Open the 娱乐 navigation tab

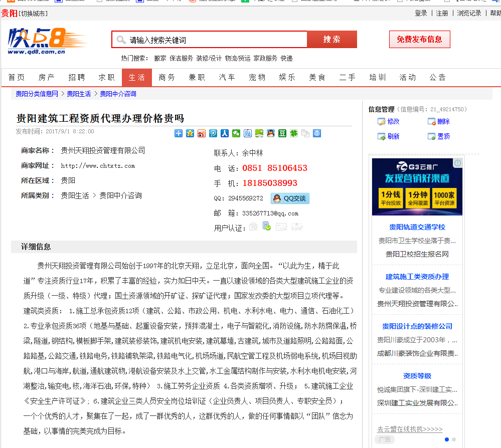(287, 77)
